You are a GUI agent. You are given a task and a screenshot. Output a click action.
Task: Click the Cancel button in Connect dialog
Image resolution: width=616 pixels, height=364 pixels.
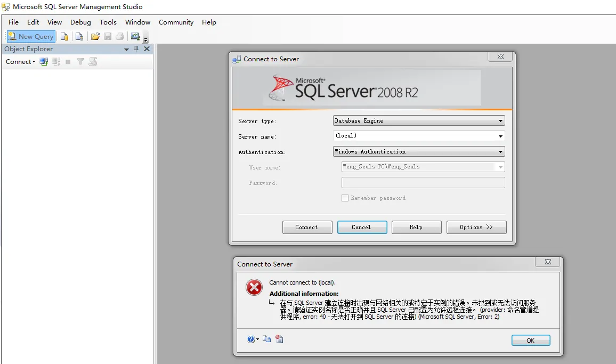coord(362,227)
